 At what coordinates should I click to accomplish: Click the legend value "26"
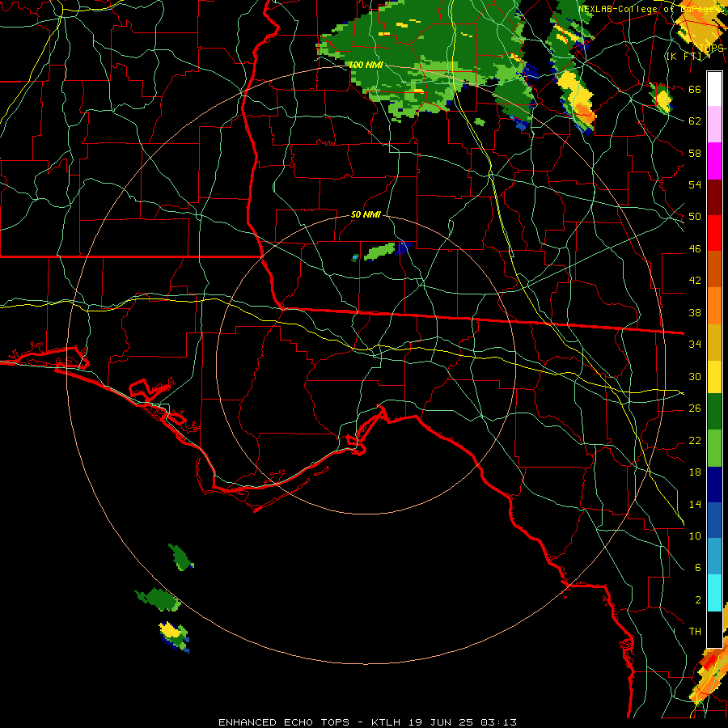pos(695,408)
